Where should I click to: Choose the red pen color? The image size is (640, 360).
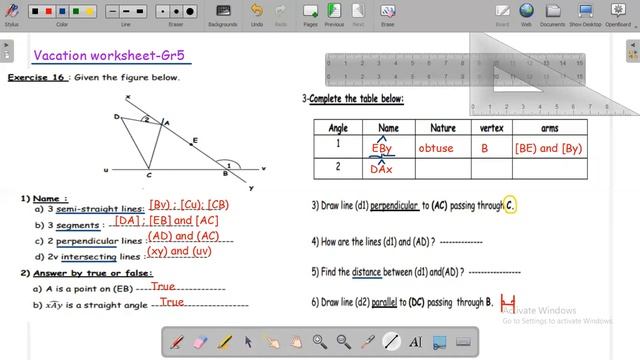(49, 11)
